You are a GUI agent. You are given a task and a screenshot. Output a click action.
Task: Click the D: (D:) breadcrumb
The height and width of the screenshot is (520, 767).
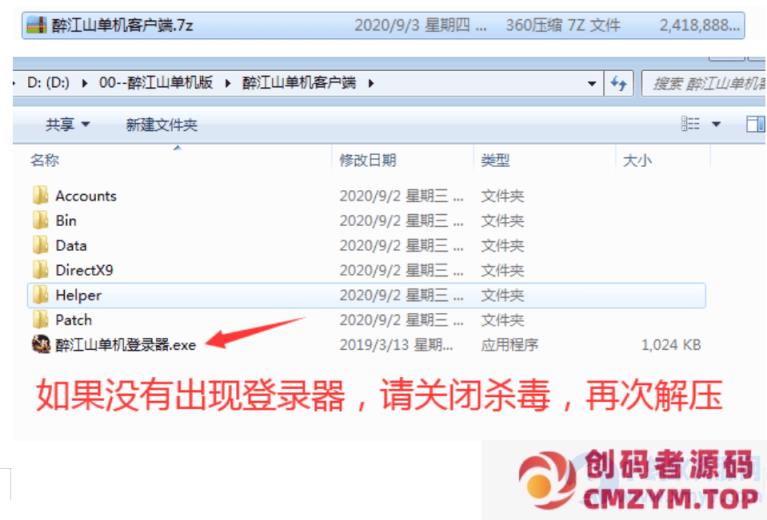[x=48, y=83]
